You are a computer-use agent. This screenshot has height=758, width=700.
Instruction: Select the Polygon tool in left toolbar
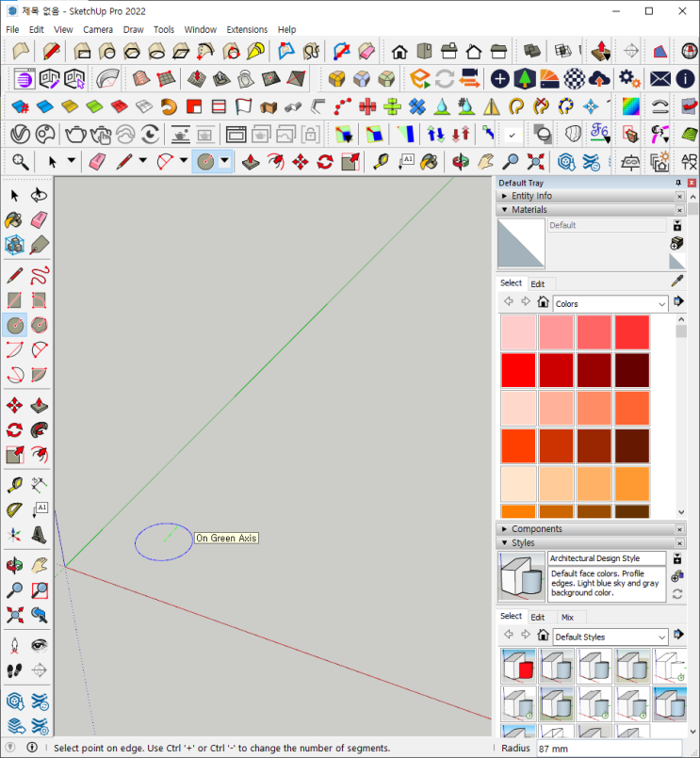click(40, 325)
